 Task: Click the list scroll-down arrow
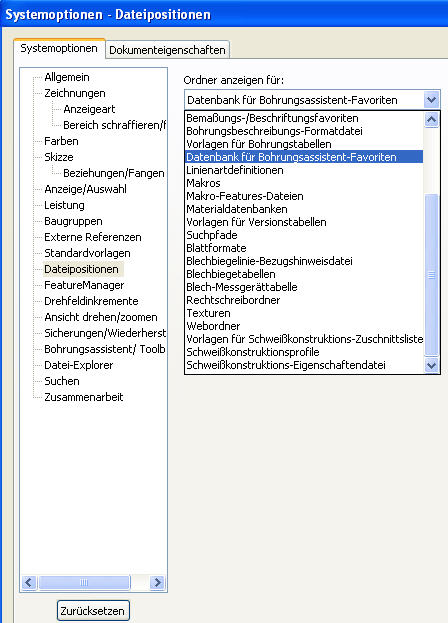431,365
